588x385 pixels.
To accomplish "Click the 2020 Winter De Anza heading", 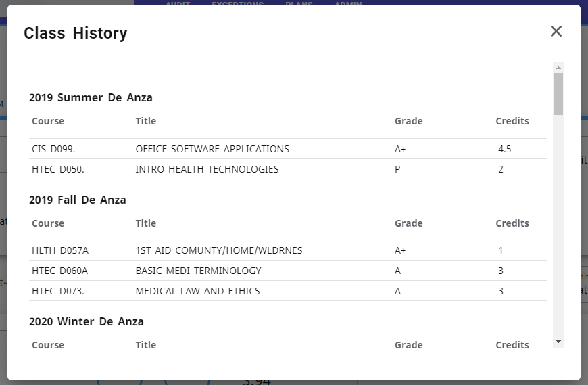I will click(x=87, y=321).
